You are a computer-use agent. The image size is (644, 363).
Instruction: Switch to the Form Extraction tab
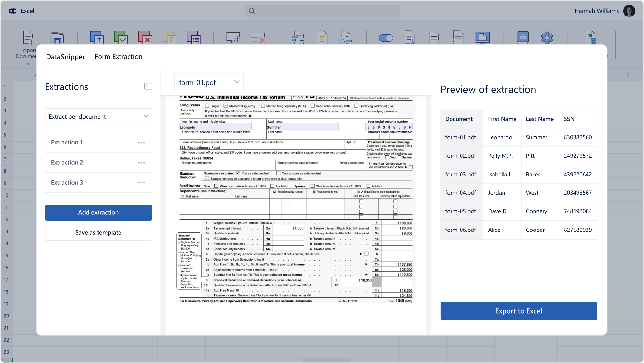(x=118, y=56)
